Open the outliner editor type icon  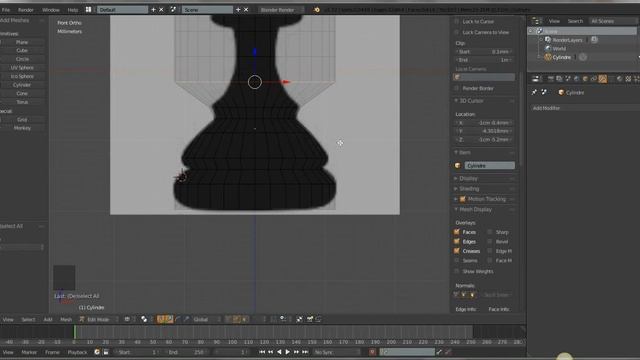537,21
